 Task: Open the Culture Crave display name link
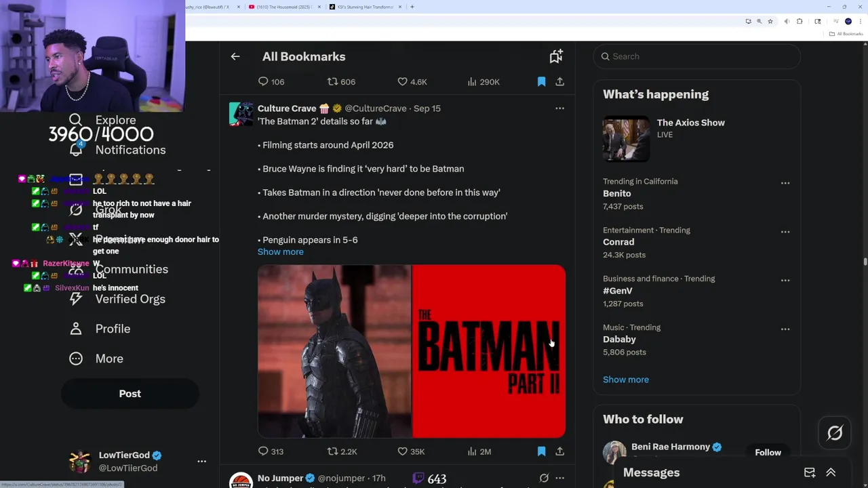coord(287,108)
